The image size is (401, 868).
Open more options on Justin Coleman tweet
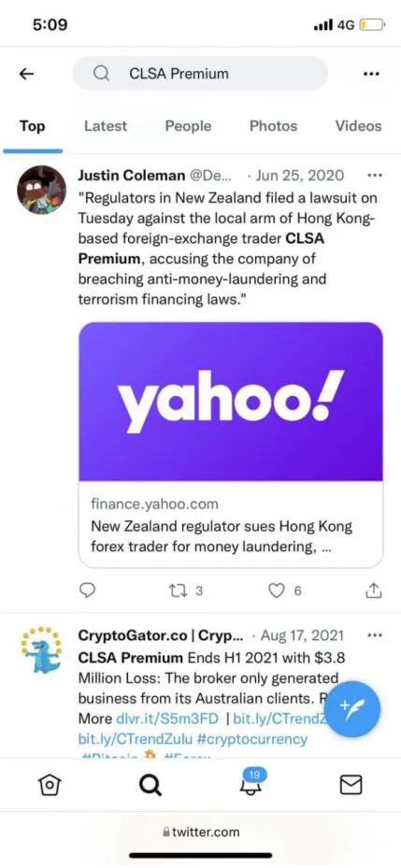375,176
